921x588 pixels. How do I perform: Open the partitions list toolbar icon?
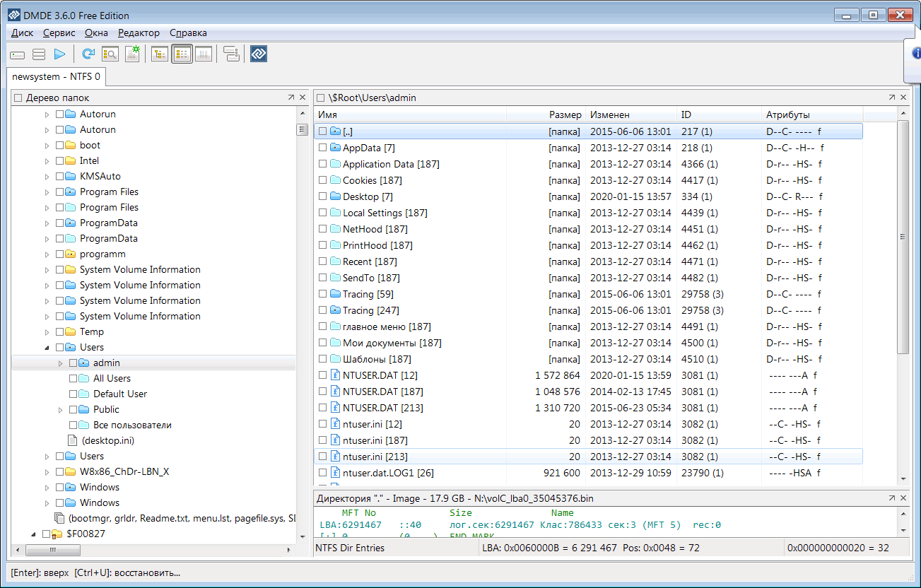(39, 54)
